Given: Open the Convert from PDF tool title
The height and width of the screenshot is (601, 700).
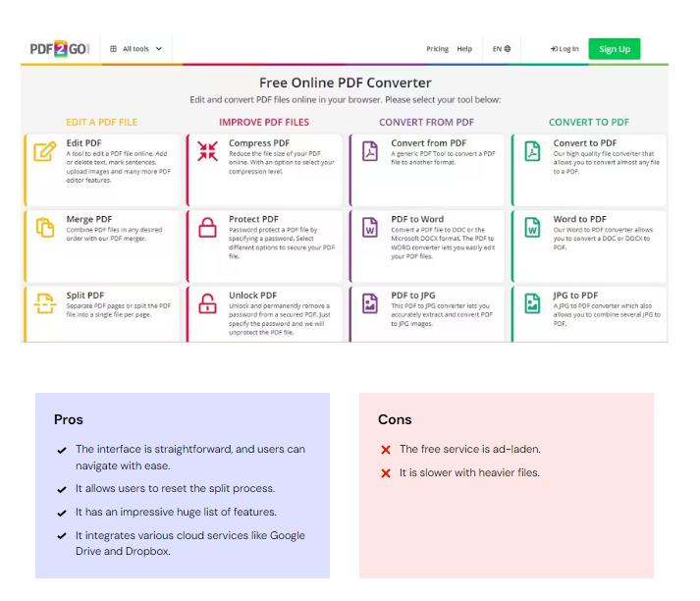Looking at the screenshot, I should click(x=429, y=142).
